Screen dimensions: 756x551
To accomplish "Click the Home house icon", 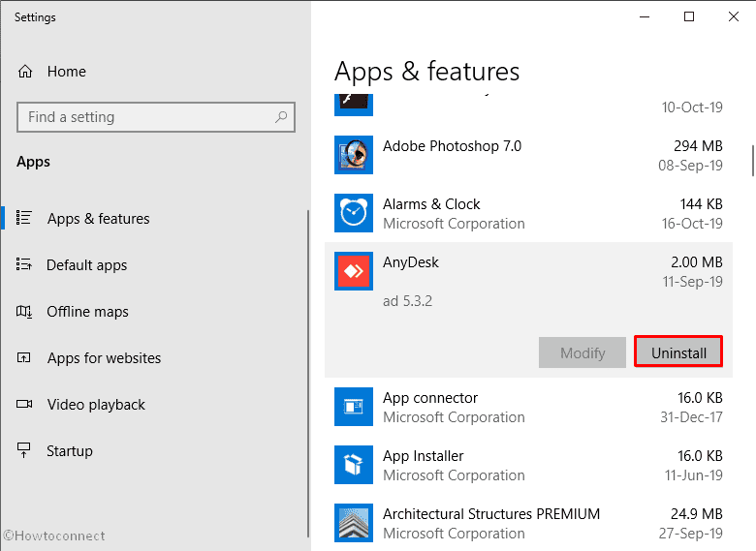I will [x=25, y=72].
